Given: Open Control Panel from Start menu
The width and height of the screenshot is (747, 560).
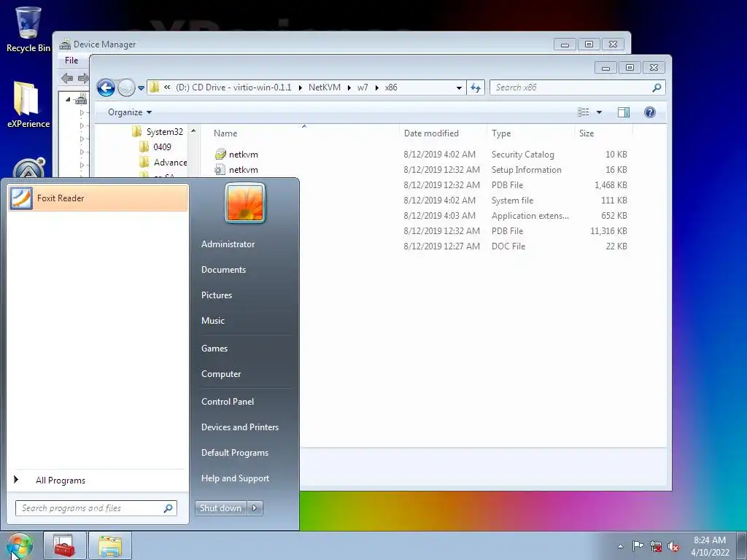Looking at the screenshot, I should point(228,402).
